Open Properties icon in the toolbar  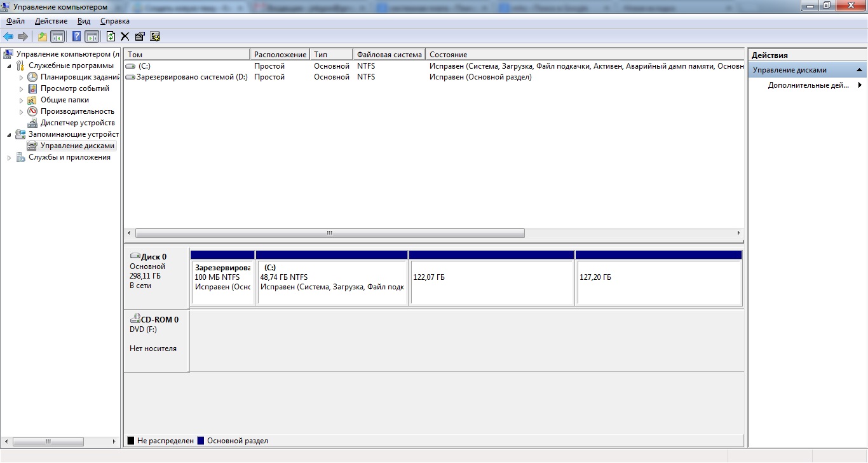tap(140, 36)
